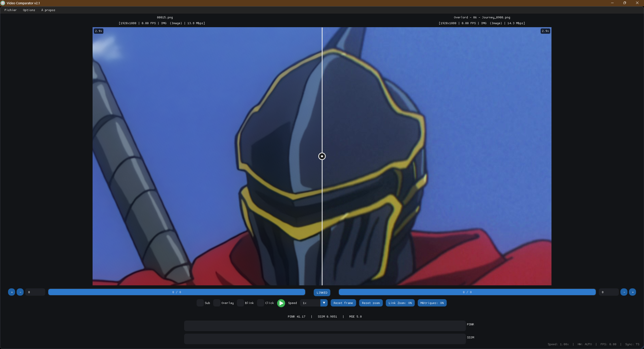Image resolution: width=644 pixels, height=349 pixels.
Task: Open the Fichier menu
Action: point(11,10)
